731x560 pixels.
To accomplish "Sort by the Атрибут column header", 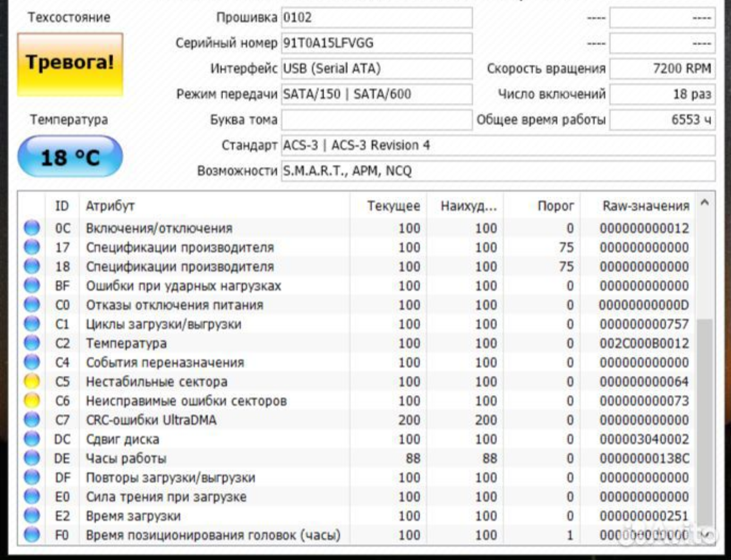I will click(x=214, y=206).
